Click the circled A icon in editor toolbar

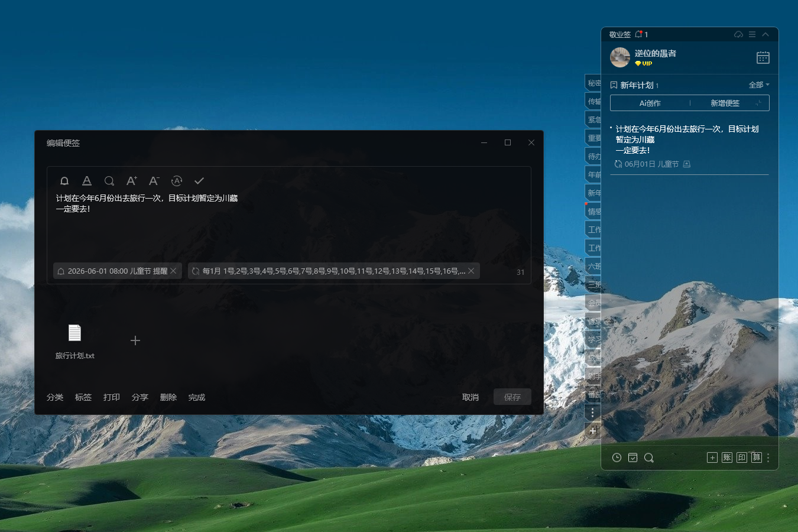pos(176,181)
